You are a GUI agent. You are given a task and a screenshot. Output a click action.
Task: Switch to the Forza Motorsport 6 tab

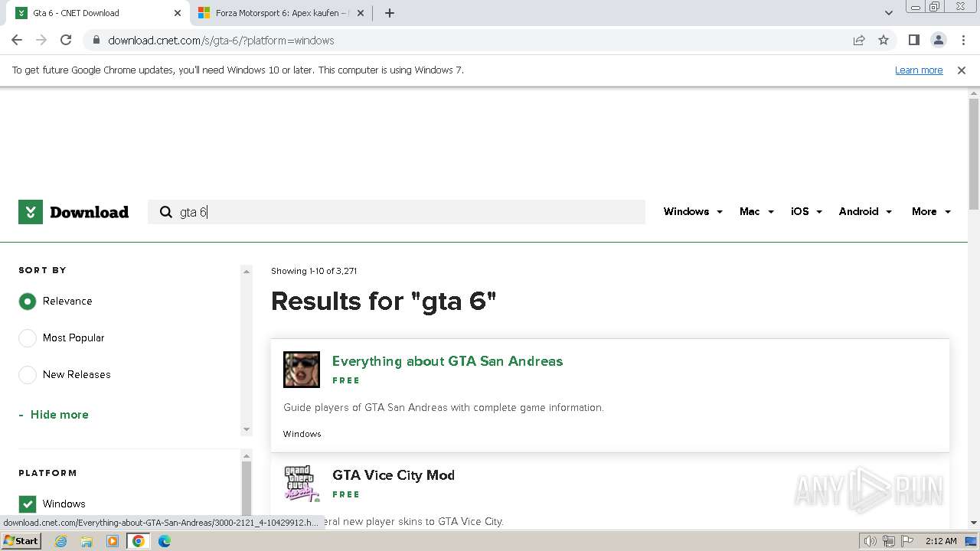point(282,13)
